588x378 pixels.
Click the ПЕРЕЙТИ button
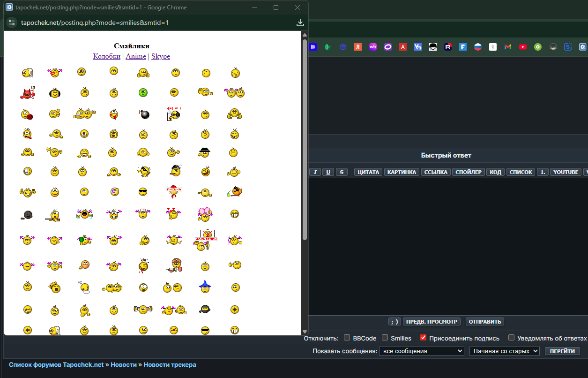pyautogui.click(x=562, y=351)
